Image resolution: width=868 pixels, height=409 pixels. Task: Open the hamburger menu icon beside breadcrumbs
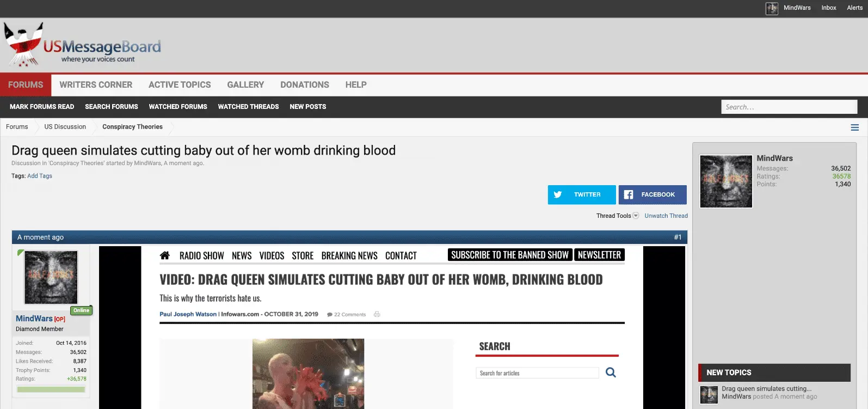tap(854, 127)
